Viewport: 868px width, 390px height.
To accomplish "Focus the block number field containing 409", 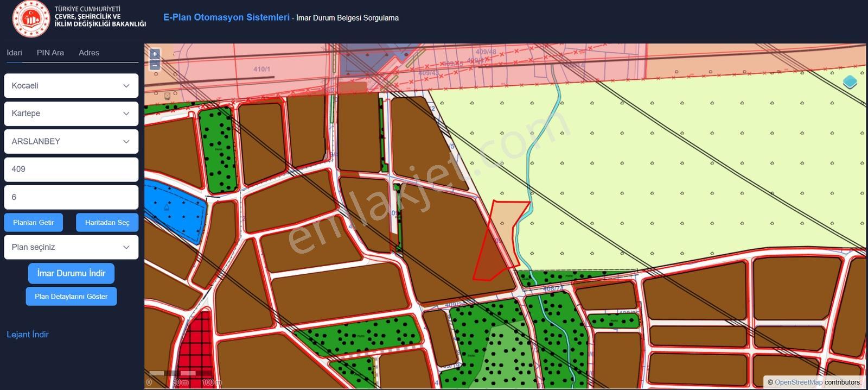I will 71,169.
